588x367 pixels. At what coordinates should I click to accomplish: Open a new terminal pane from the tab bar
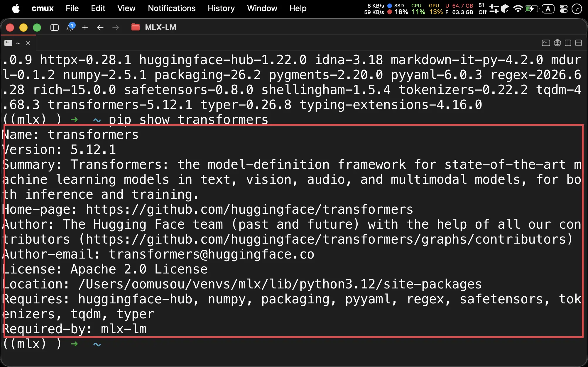coord(546,43)
